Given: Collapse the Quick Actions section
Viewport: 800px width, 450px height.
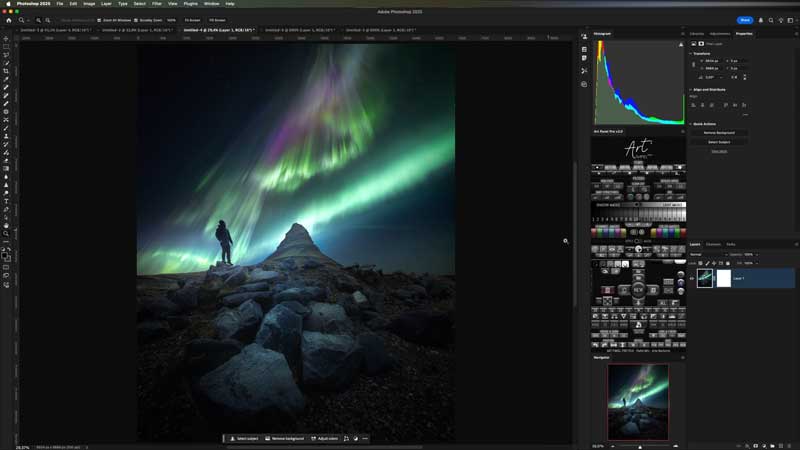Looking at the screenshot, I should coord(691,124).
